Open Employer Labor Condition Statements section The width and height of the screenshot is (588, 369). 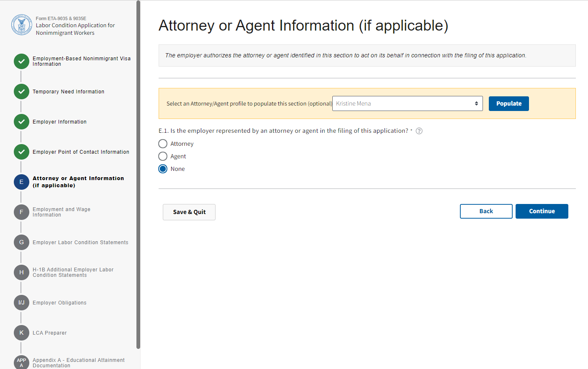pyautogui.click(x=80, y=243)
